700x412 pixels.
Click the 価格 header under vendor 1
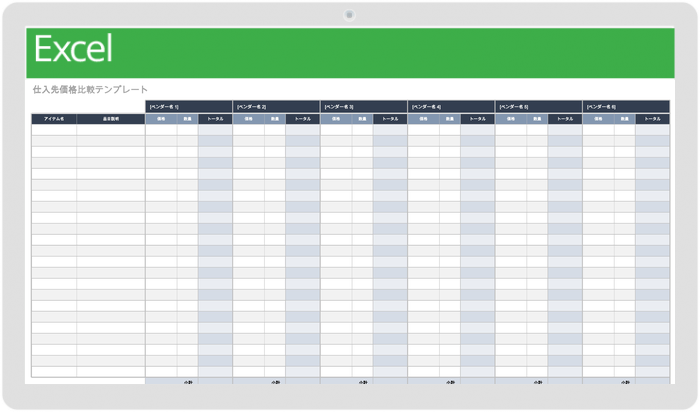tap(161, 119)
